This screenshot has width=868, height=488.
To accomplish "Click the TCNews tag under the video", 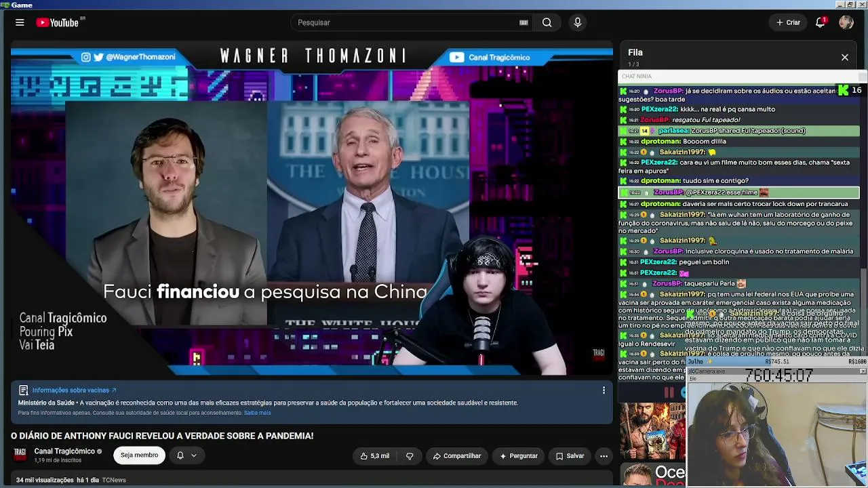I will coord(114,480).
